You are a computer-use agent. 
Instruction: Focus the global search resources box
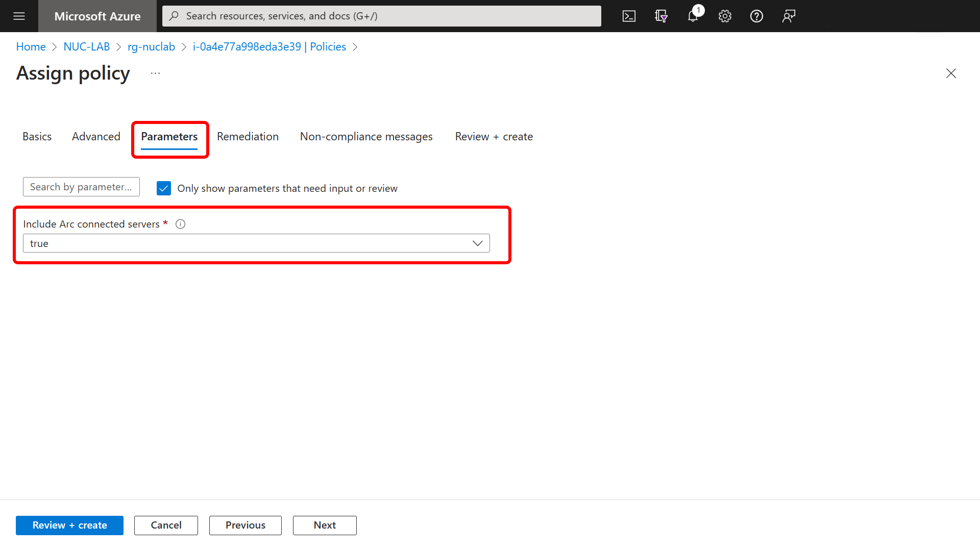pos(382,16)
